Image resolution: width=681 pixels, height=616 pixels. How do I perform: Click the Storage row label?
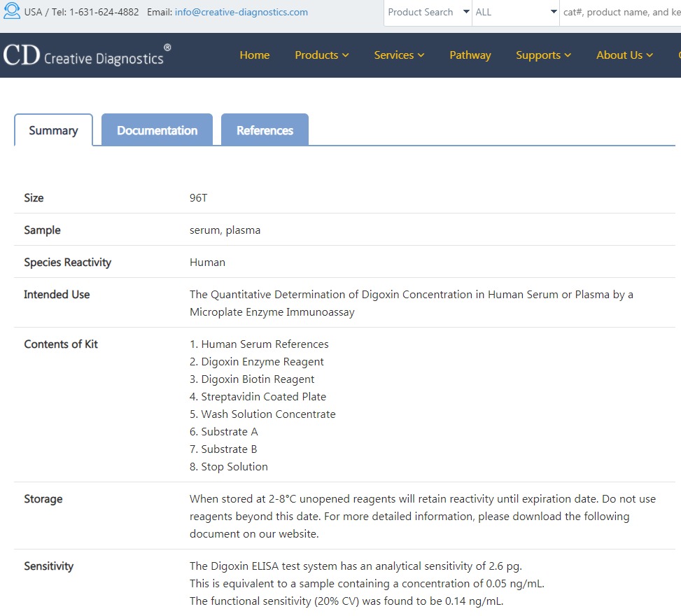pyautogui.click(x=43, y=499)
